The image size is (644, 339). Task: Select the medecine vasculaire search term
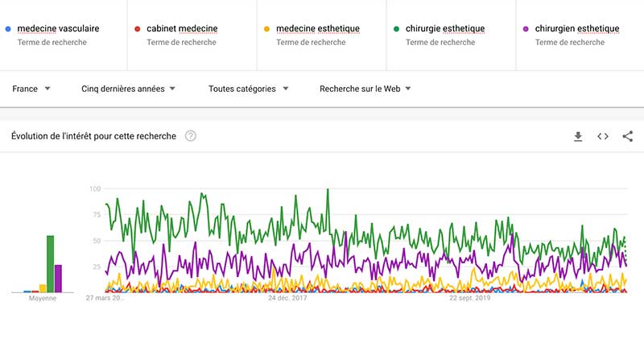point(58,29)
